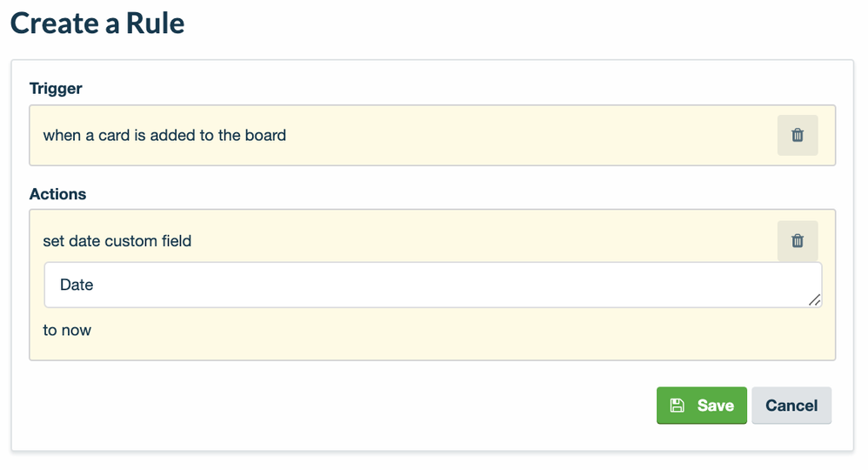Click empty space in the trigger row
This screenshot has height=470, width=868.
(522, 136)
